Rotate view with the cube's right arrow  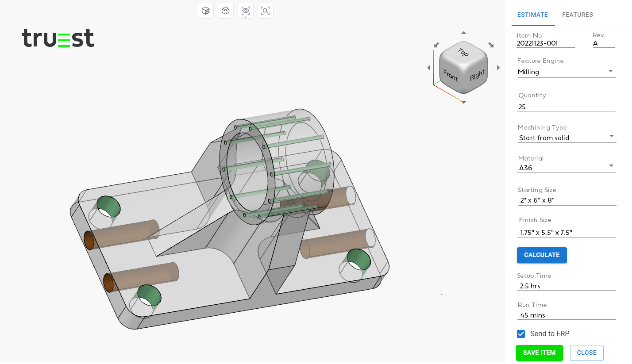498,68
